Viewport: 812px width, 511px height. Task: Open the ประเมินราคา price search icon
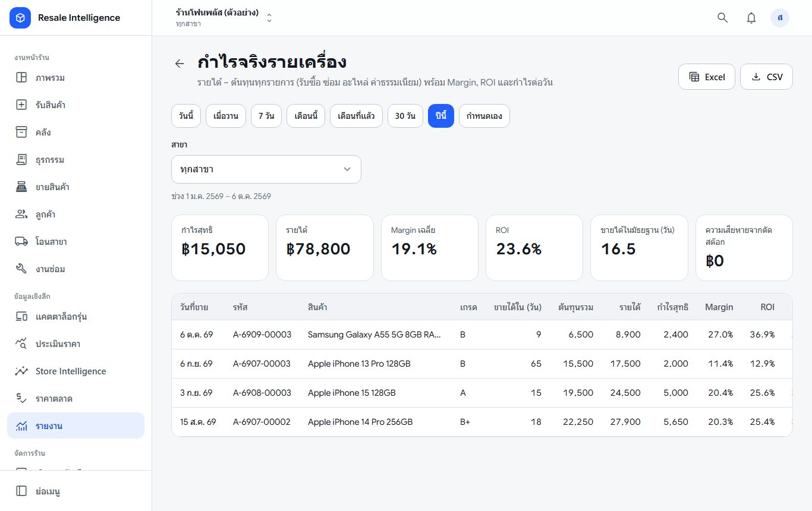coord(21,344)
